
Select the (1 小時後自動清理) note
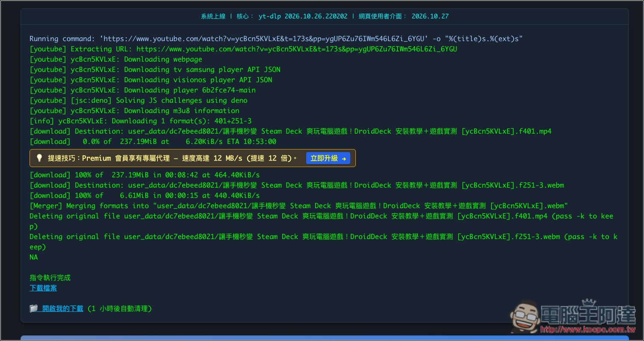[x=119, y=308]
